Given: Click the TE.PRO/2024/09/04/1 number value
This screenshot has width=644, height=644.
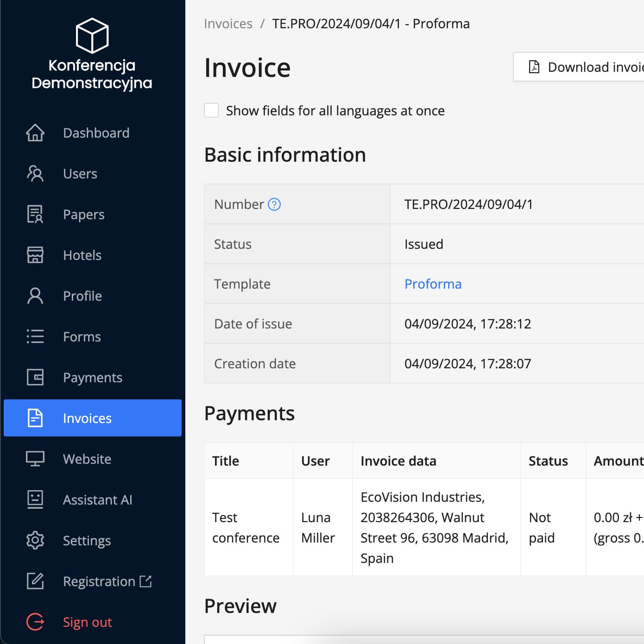Looking at the screenshot, I should (x=468, y=204).
